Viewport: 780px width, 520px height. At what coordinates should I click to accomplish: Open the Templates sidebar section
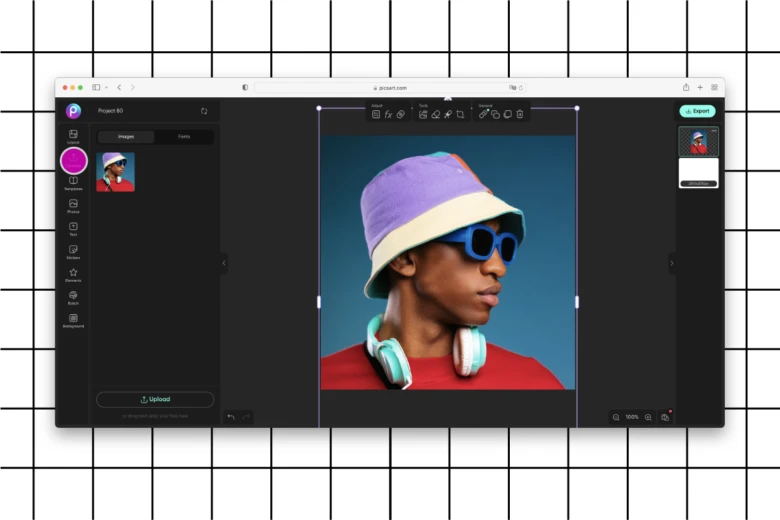tap(73, 182)
